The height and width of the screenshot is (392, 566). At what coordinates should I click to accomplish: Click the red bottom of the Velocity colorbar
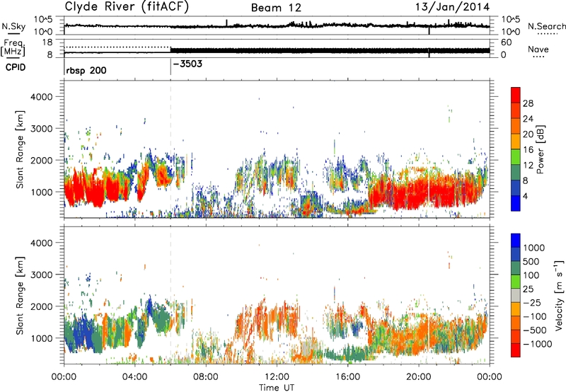(516, 350)
